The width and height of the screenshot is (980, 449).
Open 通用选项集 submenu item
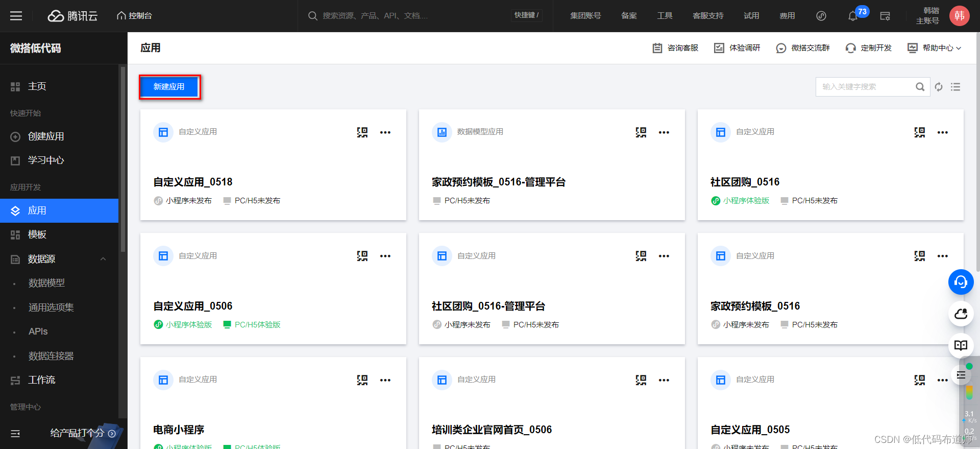coord(51,308)
